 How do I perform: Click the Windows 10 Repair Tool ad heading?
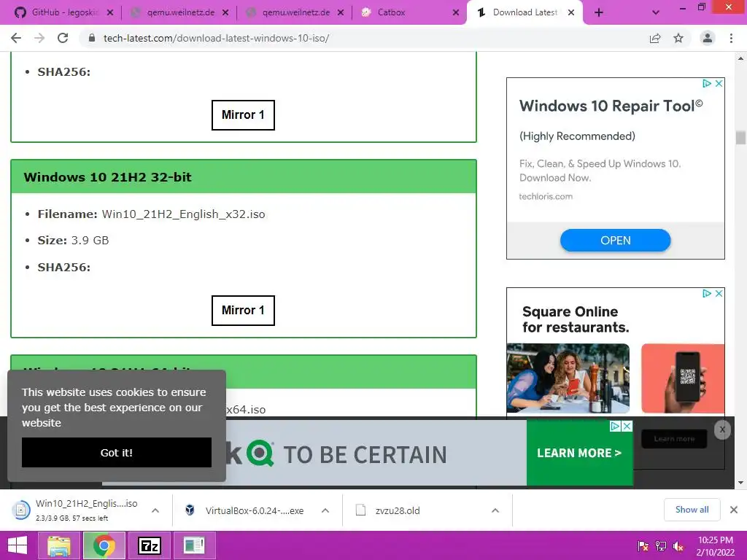pyautogui.click(x=611, y=106)
